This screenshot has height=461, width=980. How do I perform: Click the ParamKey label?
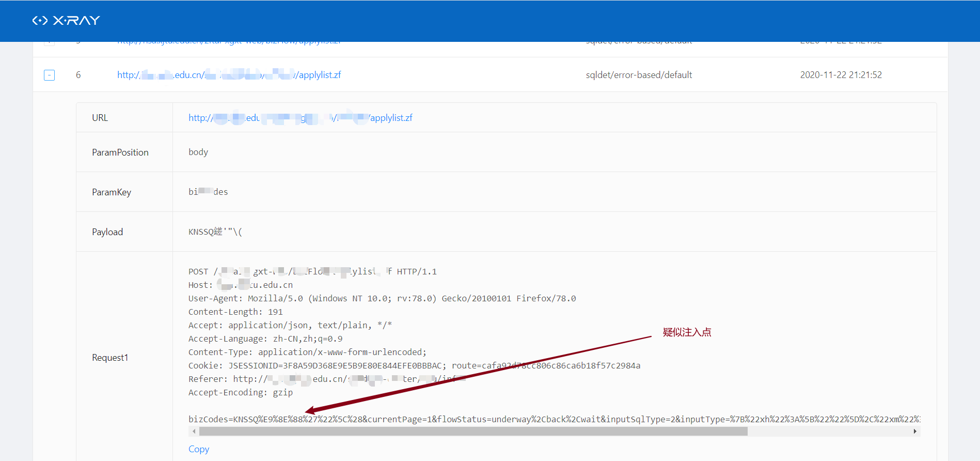pyautogui.click(x=112, y=192)
